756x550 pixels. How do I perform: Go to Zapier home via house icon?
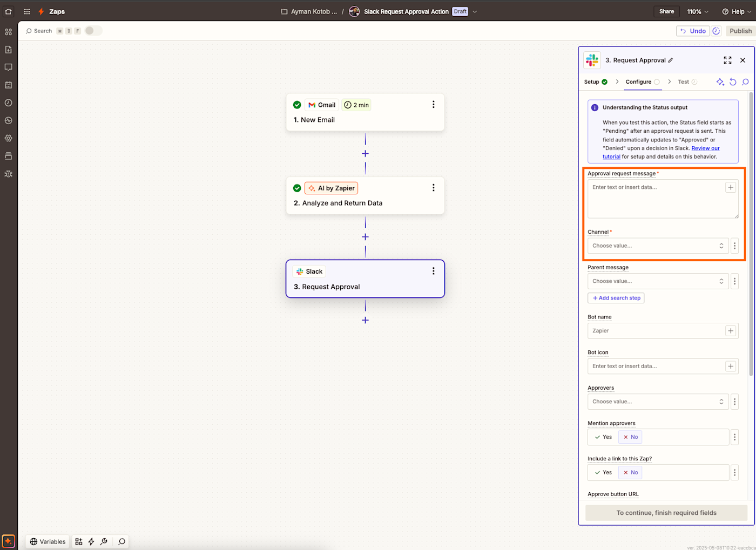coord(8,11)
